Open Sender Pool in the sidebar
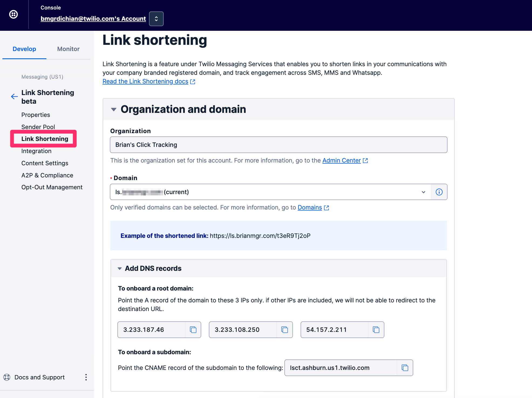Image resolution: width=532 pixels, height=398 pixels. tap(38, 127)
